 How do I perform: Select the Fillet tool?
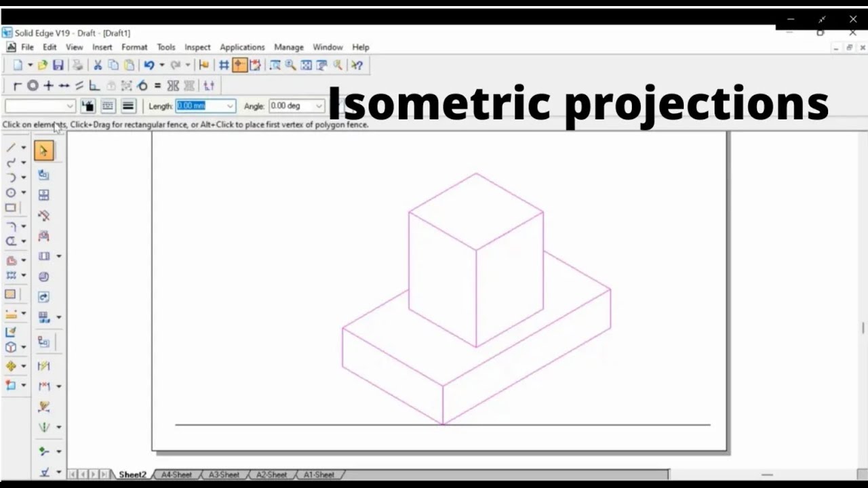pyautogui.click(x=10, y=226)
